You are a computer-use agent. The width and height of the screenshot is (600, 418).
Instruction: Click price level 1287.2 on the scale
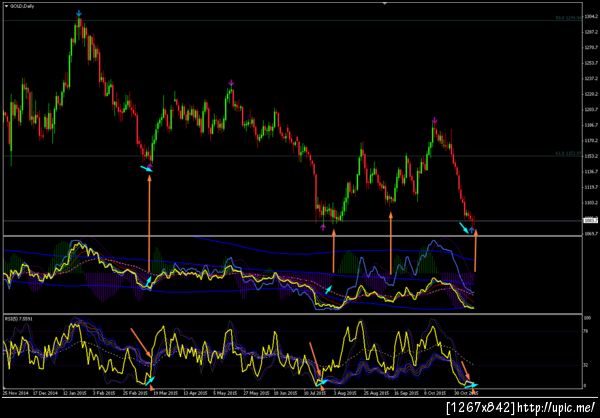click(x=589, y=33)
